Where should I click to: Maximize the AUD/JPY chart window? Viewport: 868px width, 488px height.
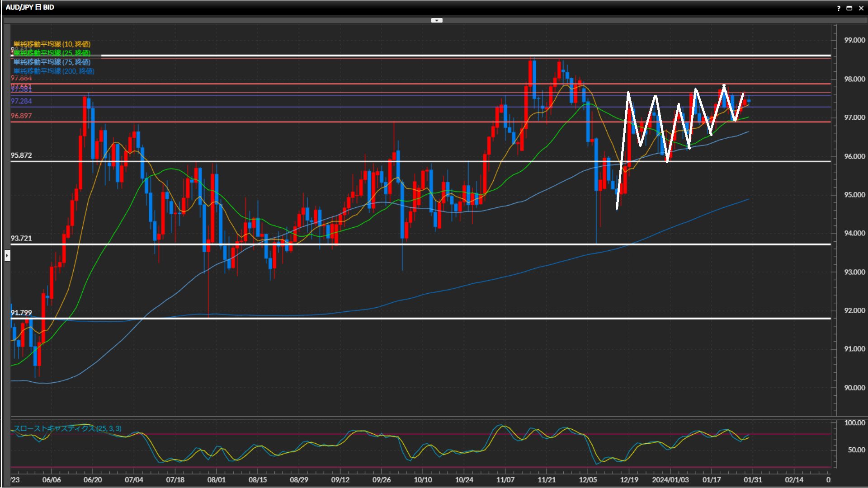point(849,8)
